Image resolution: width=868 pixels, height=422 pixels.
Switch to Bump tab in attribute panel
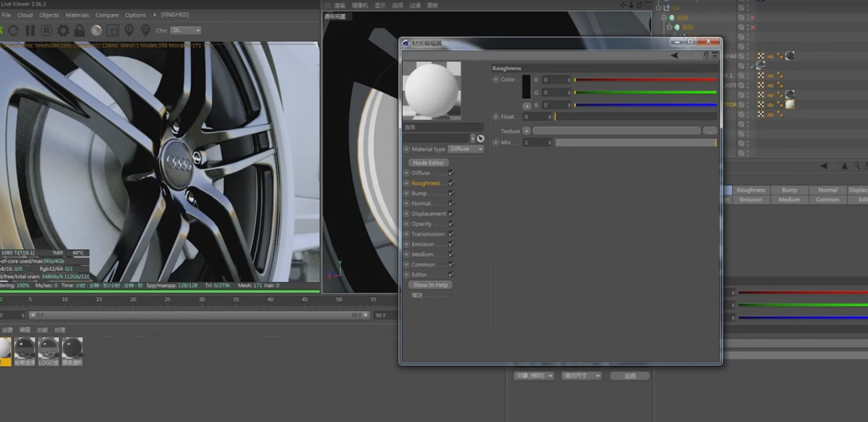click(789, 190)
